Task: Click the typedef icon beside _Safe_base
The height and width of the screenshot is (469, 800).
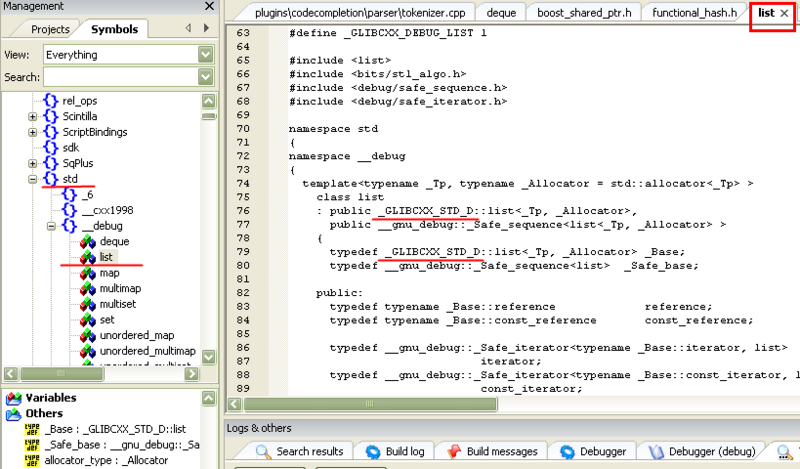Action: 32,445
